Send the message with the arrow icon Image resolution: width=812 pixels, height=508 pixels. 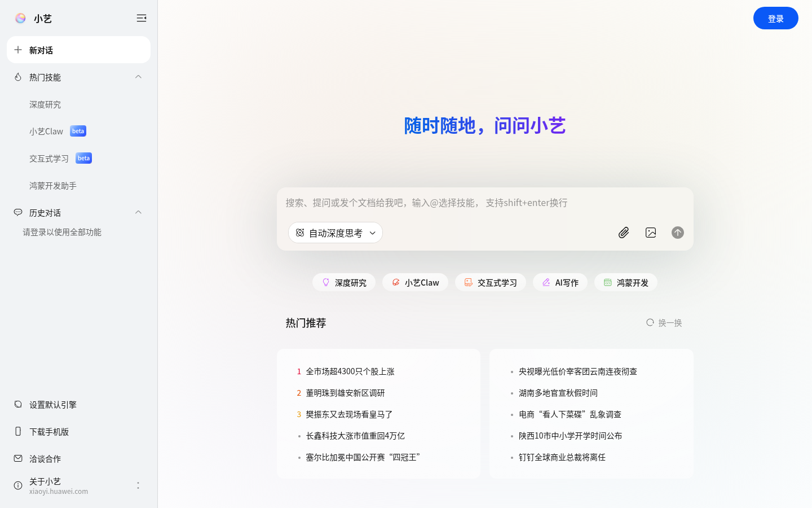(678, 233)
